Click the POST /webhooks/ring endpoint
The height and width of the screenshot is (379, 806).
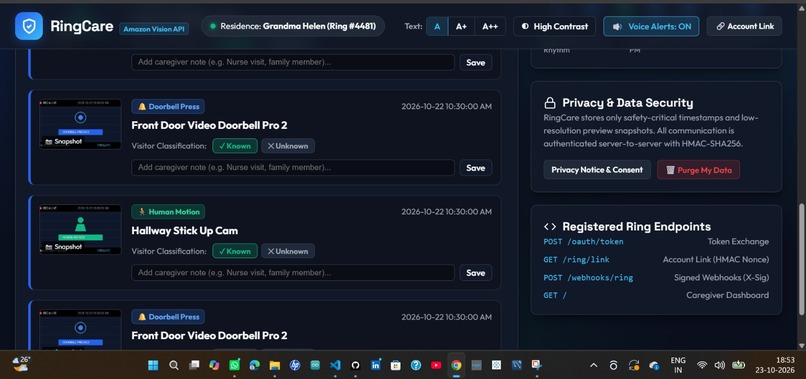588,278
